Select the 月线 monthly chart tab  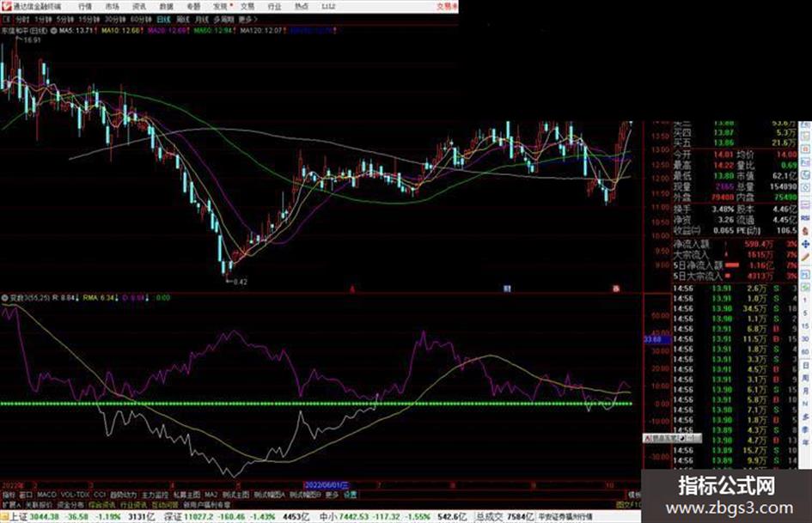[x=201, y=19]
